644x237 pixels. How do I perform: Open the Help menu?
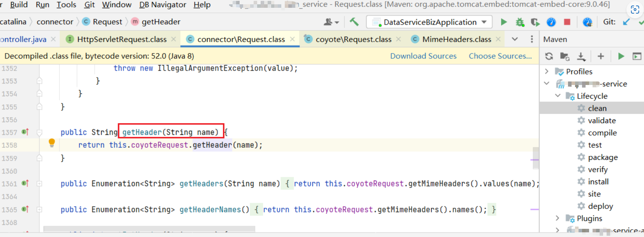202,5
